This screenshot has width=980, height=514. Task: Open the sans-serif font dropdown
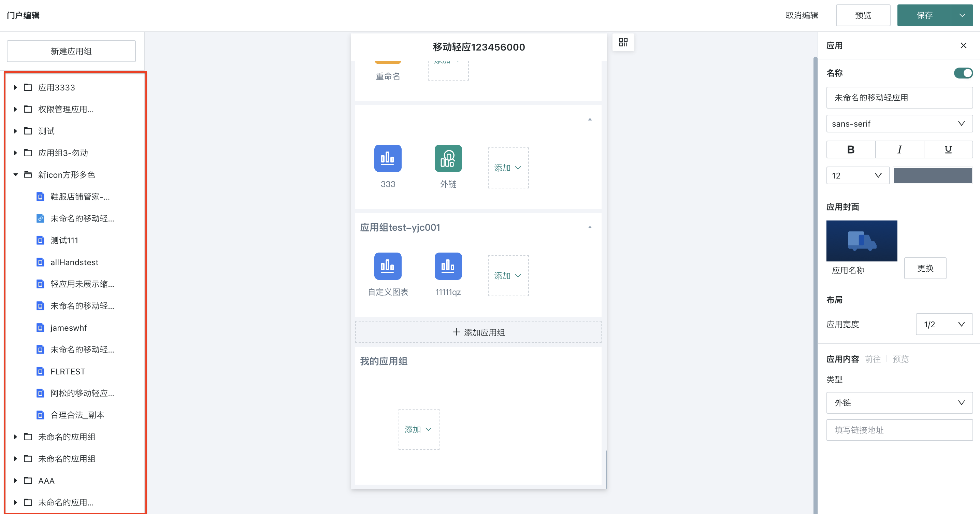[899, 124]
